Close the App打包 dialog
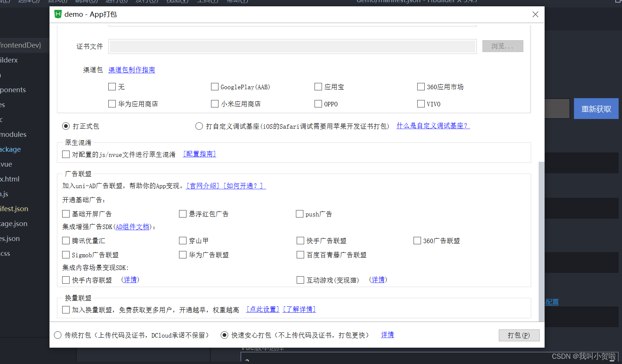Viewport: 622px width, 364px height. pos(535,14)
